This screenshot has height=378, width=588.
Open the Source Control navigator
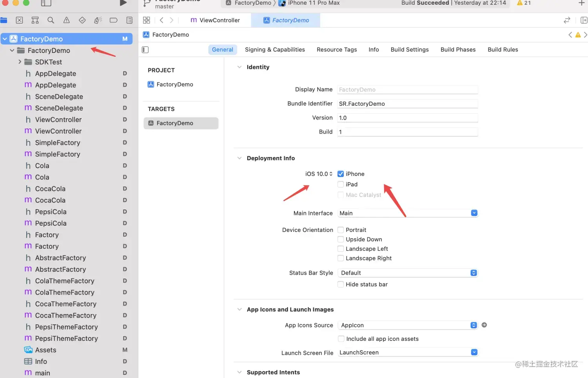pos(19,20)
